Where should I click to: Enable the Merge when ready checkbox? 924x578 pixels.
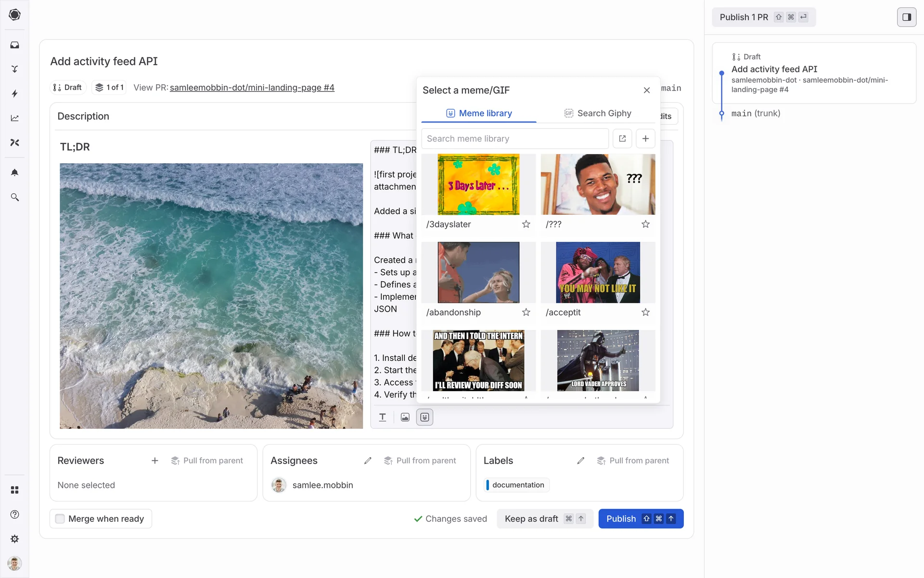[60, 519]
